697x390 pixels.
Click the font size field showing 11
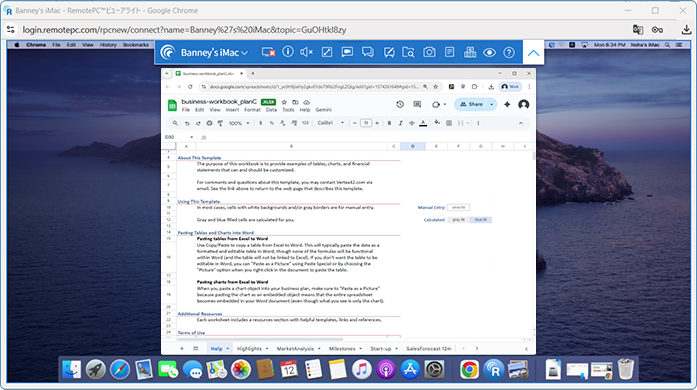(366, 123)
